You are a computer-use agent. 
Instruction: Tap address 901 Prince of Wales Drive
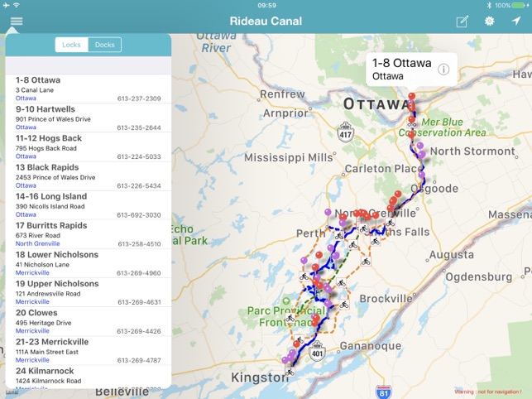(53, 119)
